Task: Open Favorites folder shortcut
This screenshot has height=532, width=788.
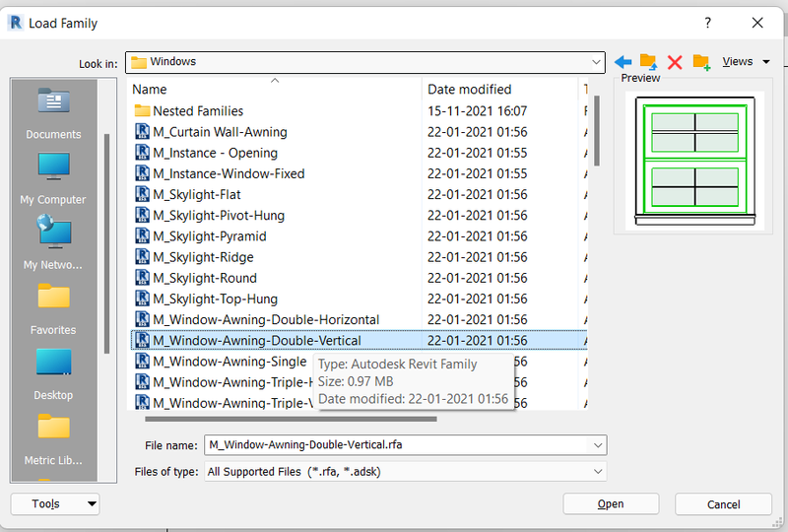Action: [53, 308]
